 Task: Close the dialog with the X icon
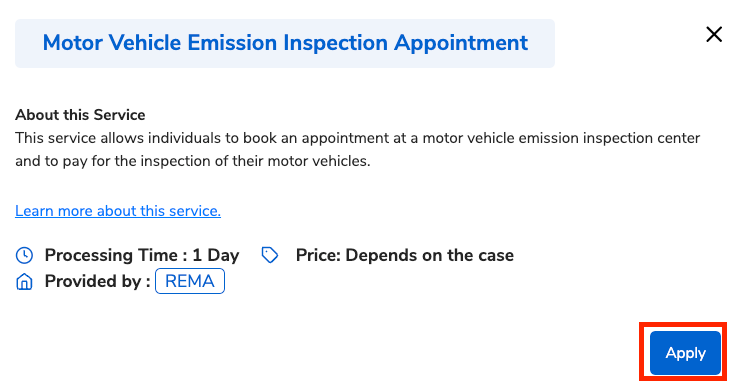[714, 34]
